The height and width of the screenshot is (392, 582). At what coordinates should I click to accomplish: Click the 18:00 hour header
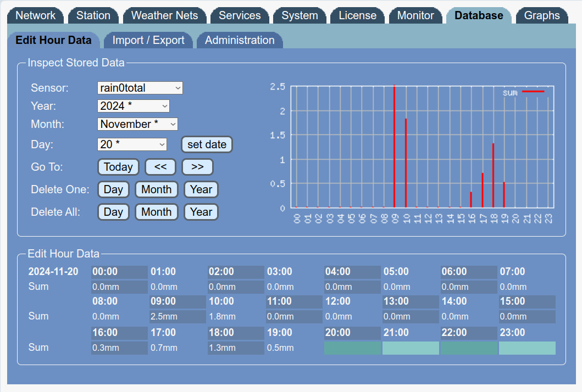[236, 333]
